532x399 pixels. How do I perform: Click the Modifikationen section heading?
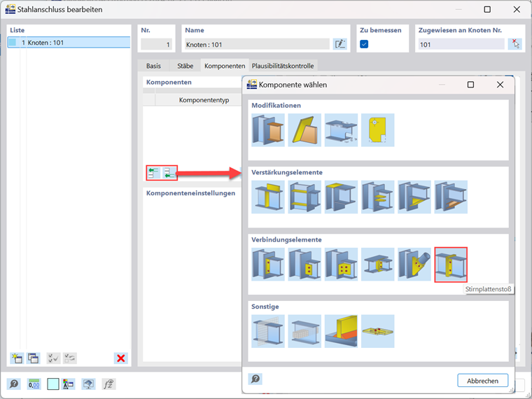276,106
